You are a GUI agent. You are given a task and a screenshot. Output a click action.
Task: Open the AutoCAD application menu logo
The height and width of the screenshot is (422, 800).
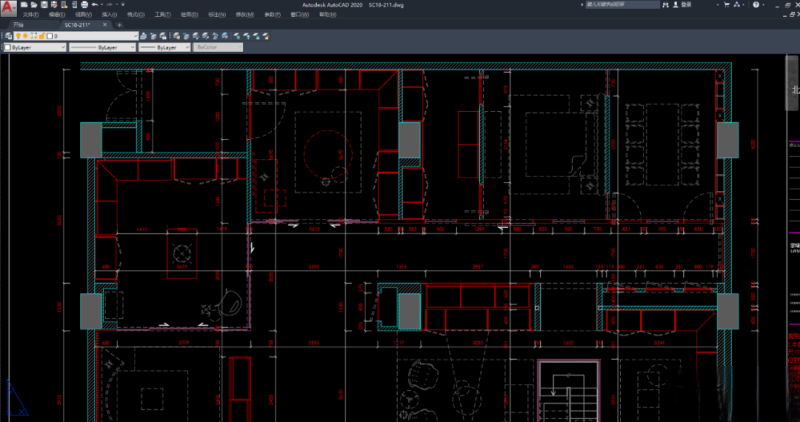[x=8, y=8]
